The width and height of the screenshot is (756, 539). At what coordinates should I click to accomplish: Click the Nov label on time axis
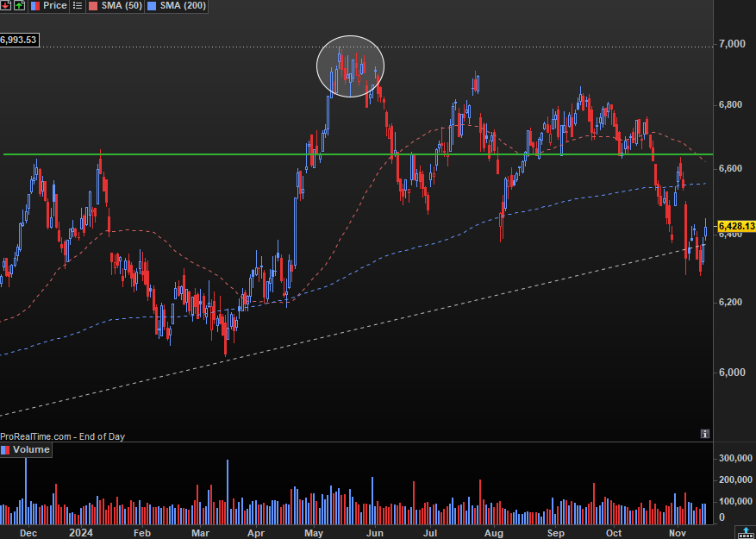click(678, 533)
